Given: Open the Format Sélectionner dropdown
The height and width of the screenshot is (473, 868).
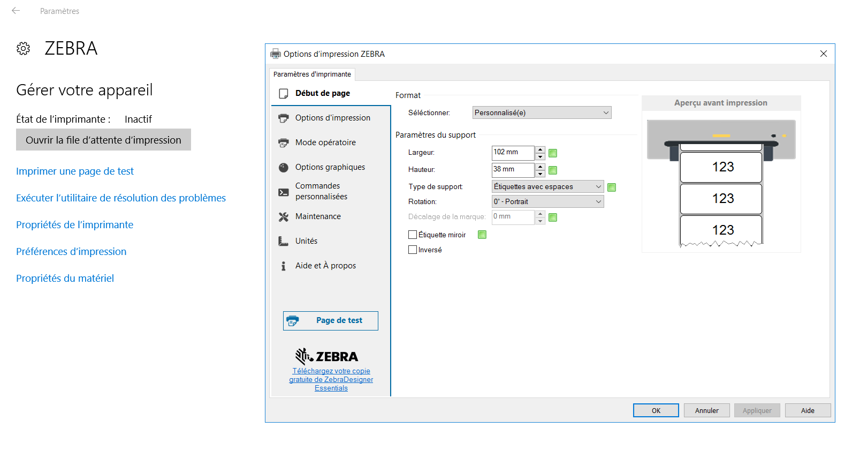Looking at the screenshot, I should (542, 112).
